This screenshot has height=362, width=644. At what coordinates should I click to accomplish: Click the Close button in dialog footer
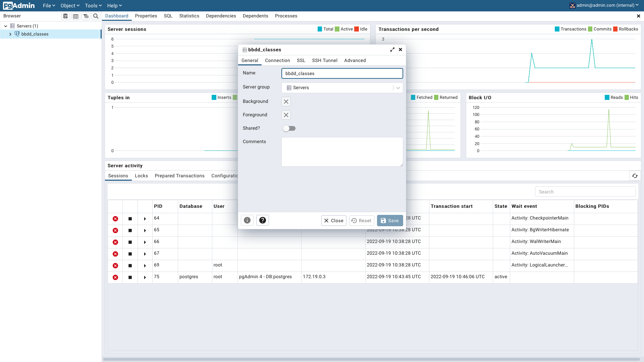point(334,221)
